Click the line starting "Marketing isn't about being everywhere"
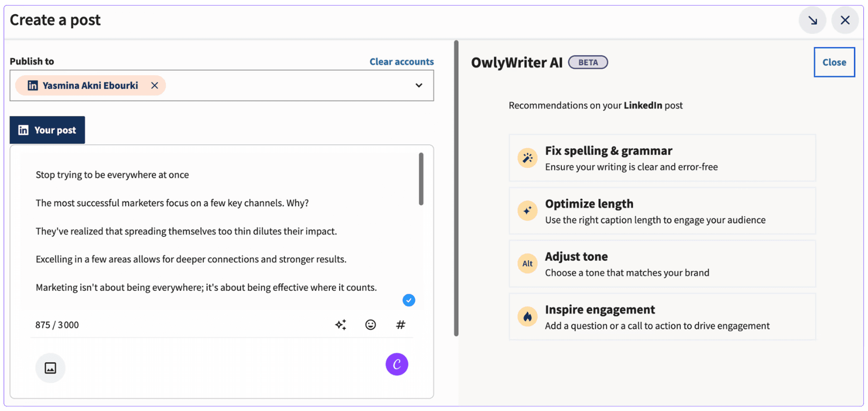The width and height of the screenshot is (868, 411). coord(206,287)
